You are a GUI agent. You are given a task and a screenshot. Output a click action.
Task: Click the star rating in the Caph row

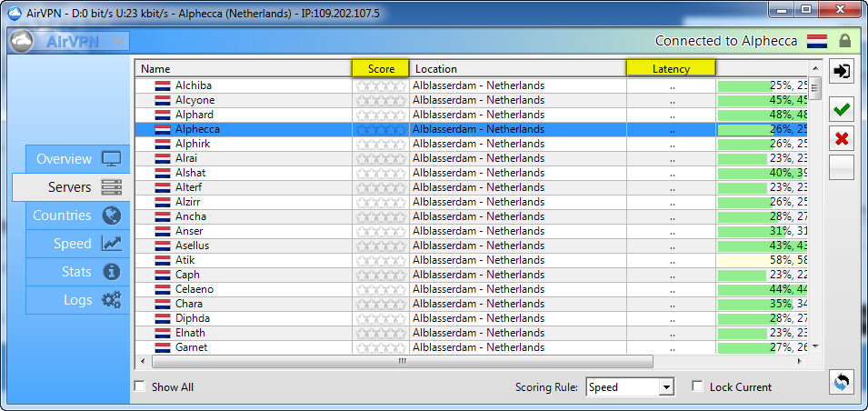tap(381, 275)
